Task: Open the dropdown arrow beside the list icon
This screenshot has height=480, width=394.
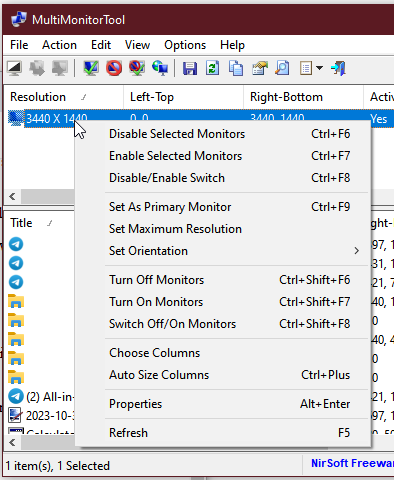Action: click(x=319, y=68)
